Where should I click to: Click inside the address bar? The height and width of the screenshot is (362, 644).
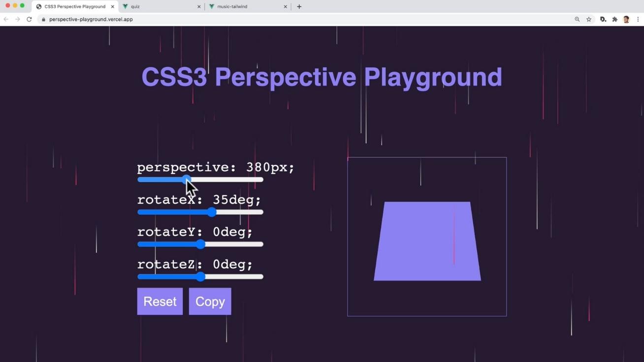[x=197, y=19]
